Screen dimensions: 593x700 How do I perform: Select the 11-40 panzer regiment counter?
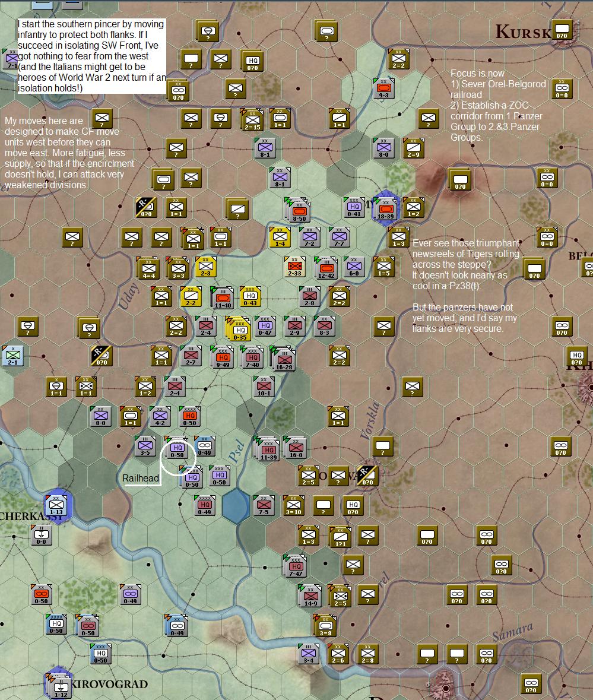(223, 298)
